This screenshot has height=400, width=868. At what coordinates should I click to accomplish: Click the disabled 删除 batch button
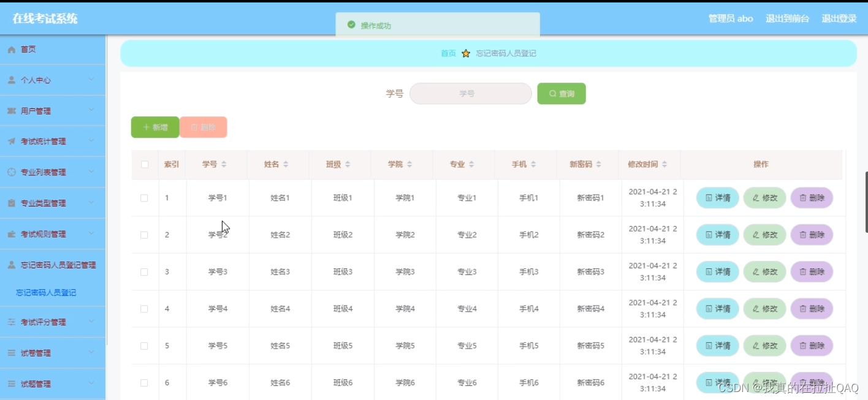click(x=204, y=127)
